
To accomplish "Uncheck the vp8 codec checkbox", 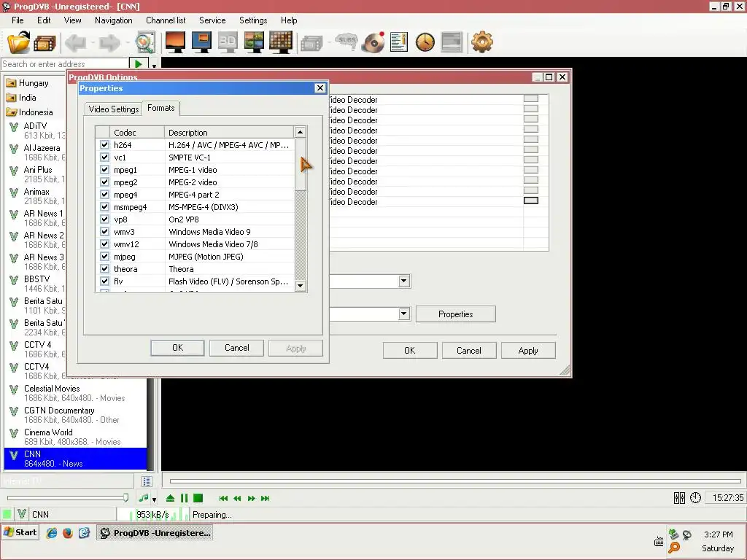I will coord(104,219).
